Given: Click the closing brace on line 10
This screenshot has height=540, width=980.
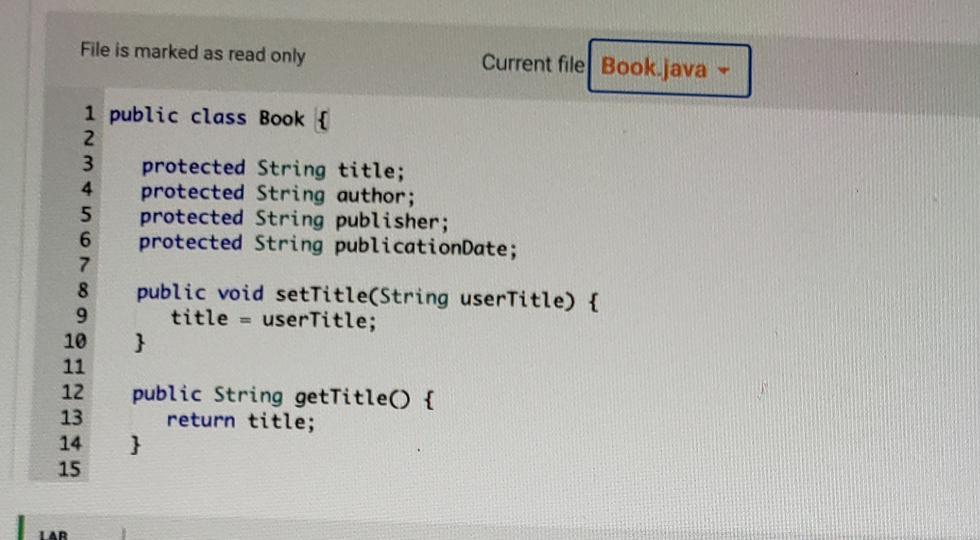Looking at the screenshot, I should [140, 342].
